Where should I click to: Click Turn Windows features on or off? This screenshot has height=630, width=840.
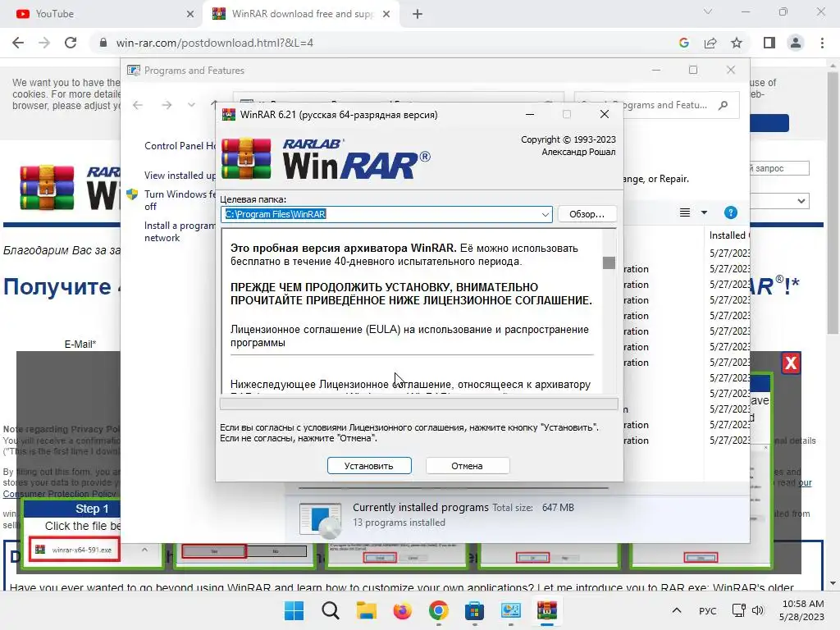180,200
